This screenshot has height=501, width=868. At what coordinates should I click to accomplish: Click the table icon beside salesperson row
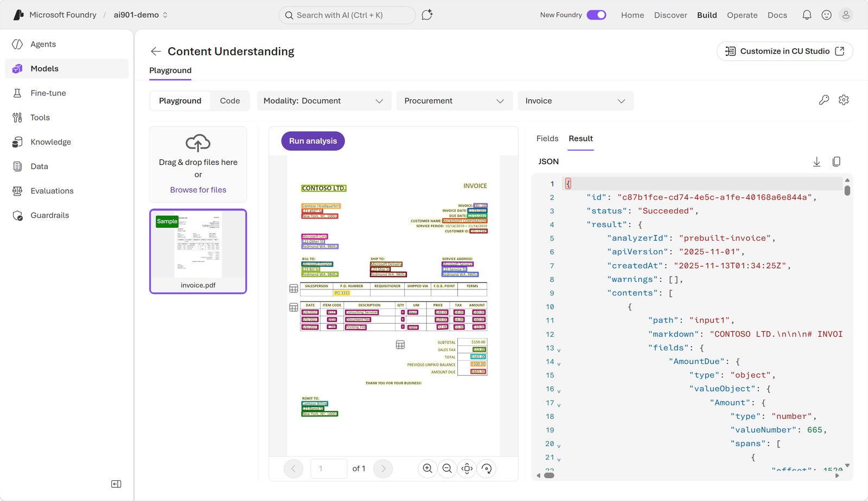click(293, 288)
